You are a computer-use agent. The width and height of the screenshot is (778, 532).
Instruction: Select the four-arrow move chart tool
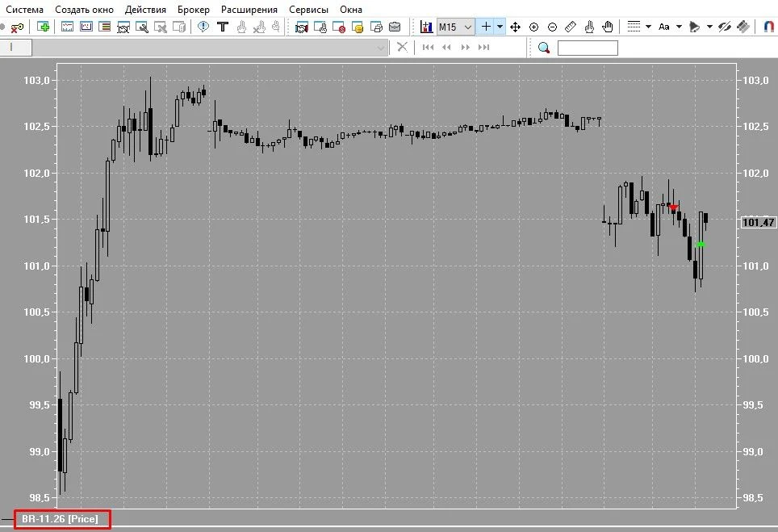pos(516,27)
